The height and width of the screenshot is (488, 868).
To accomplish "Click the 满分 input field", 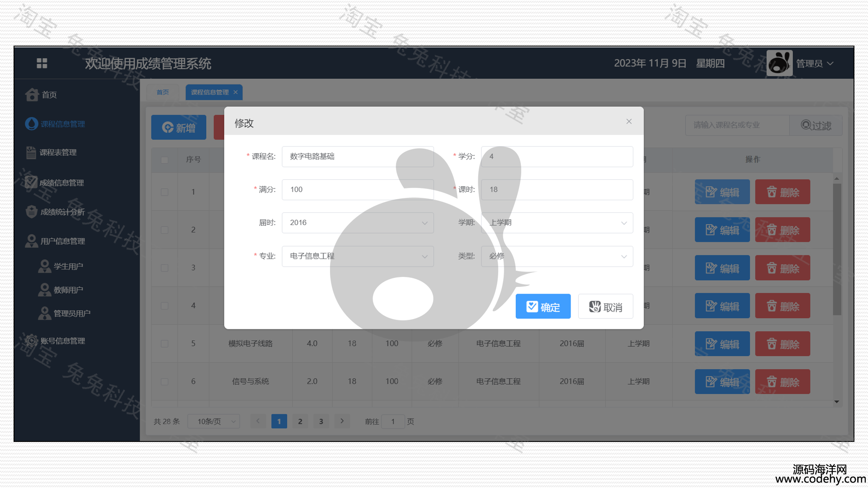I will (x=358, y=190).
